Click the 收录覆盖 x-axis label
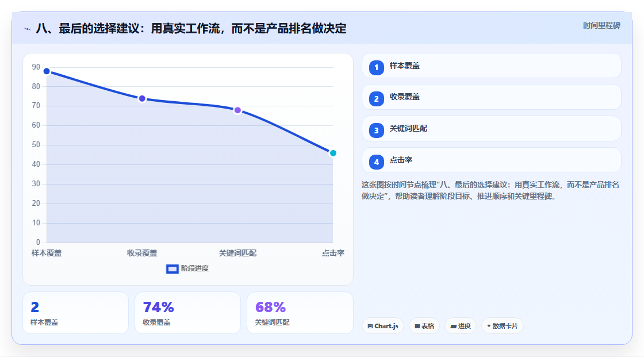Viewport: 644px width, 357px height. [142, 254]
